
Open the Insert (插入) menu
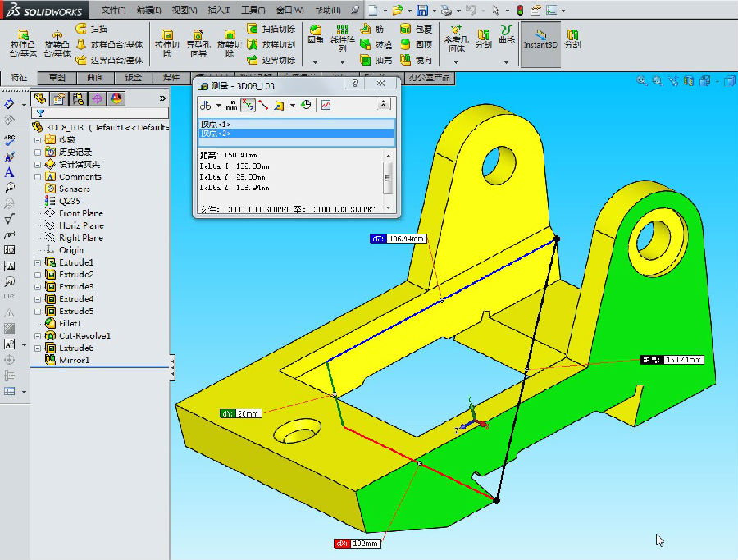coord(219,11)
